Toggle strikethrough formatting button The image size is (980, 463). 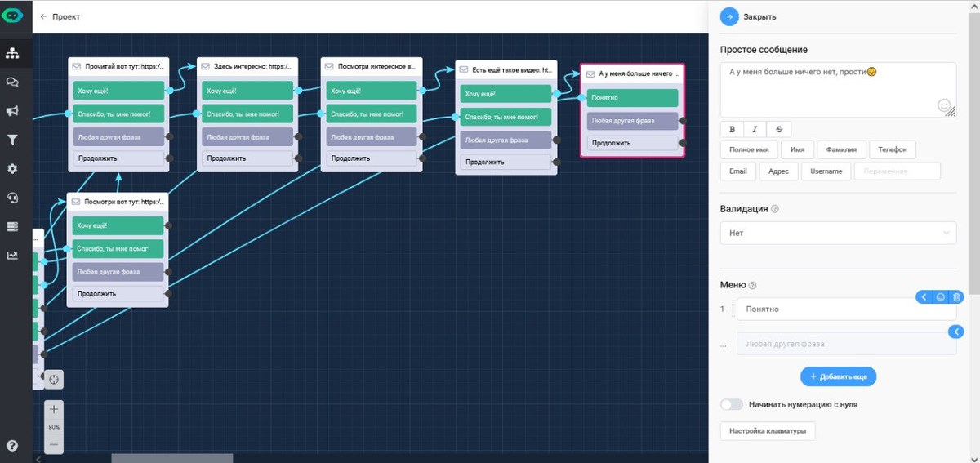click(x=778, y=129)
